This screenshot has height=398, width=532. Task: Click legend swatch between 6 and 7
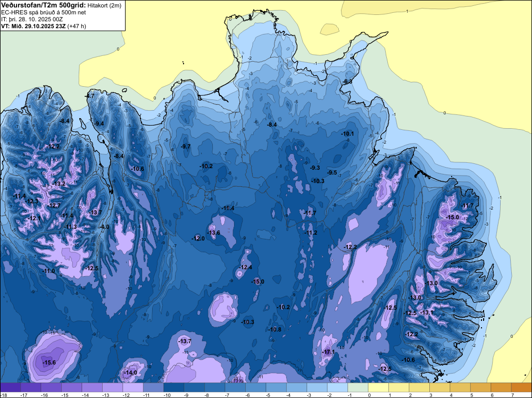coord(501,387)
